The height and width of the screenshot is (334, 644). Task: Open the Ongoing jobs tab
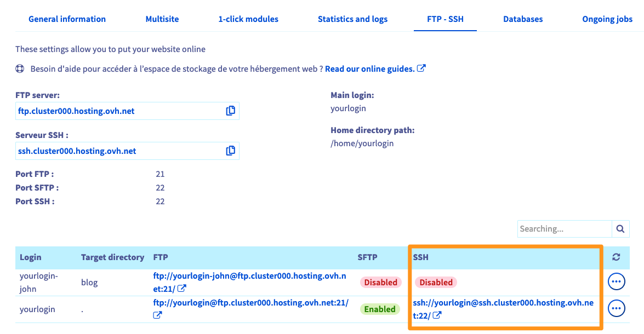[x=607, y=19]
